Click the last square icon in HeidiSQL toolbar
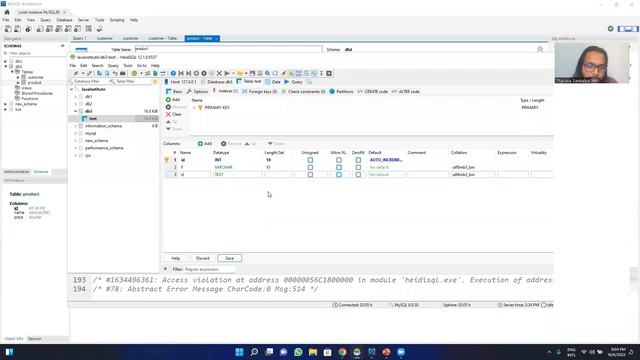The height and width of the screenshot is (360, 640). coord(329,73)
